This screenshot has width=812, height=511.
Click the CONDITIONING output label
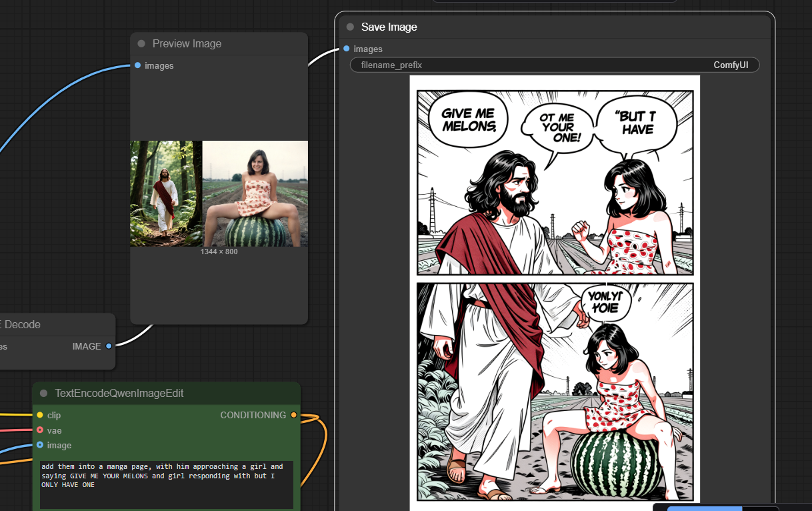253,415
